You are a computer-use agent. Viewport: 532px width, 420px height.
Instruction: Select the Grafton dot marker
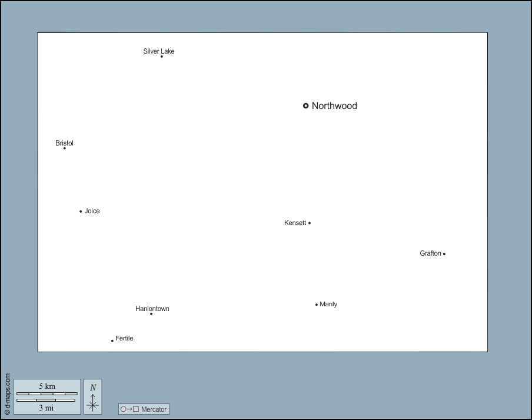[444, 254]
